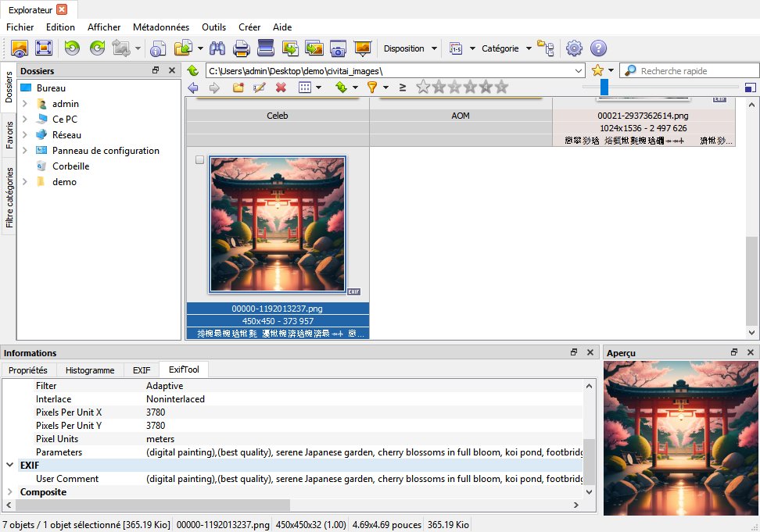The width and height of the screenshot is (760, 532).
Task: Click the export images icon next to batch convert
Action: [314, 48]
